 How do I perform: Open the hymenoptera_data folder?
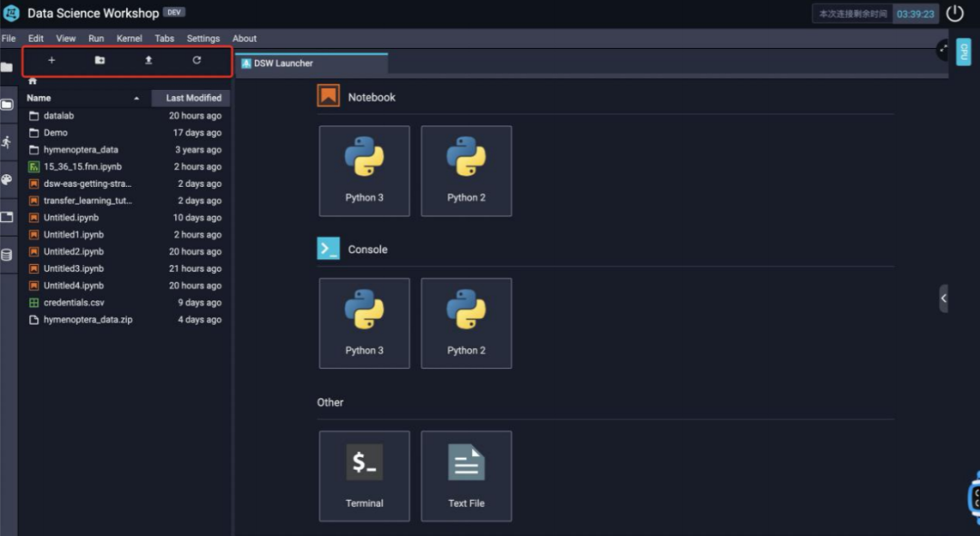[x=125, y=150]
